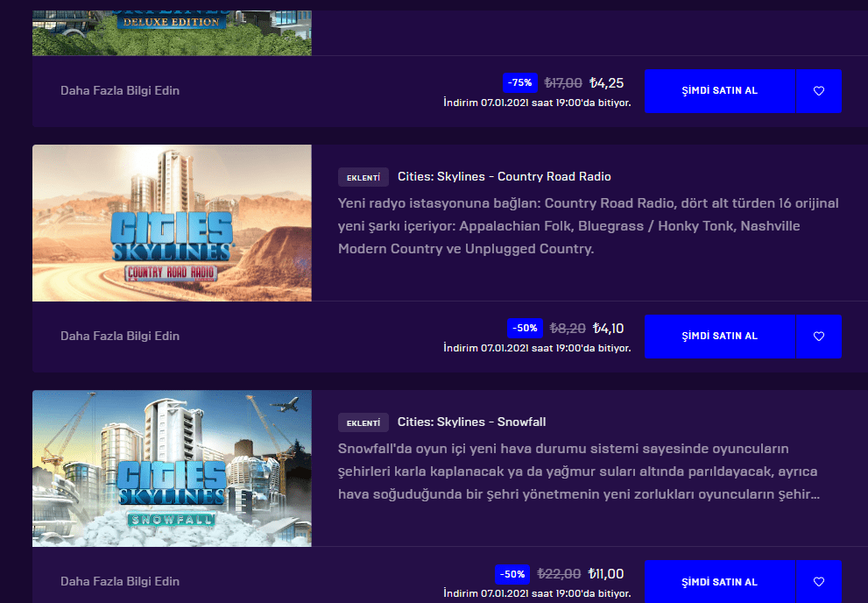Screen dimensions: 868x603
Task: Click the Snowfall wishlist heart icon
Action: (819, 581)
